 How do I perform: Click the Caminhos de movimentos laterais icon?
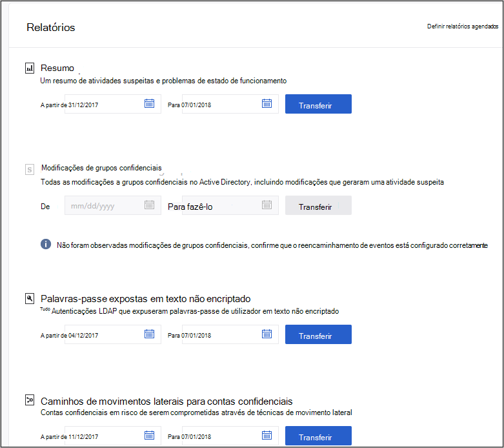pyautogui.click(x=30, y=400)
